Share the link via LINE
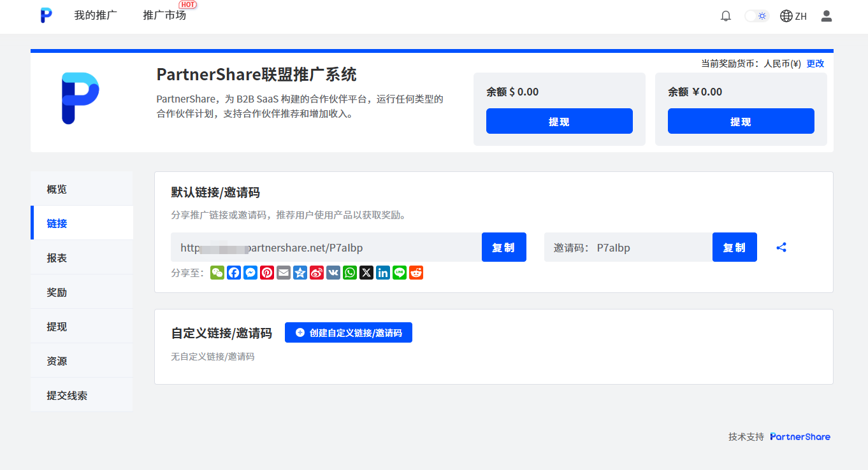Viewport: 868px width, 470px height. click(x=400, y=273)
